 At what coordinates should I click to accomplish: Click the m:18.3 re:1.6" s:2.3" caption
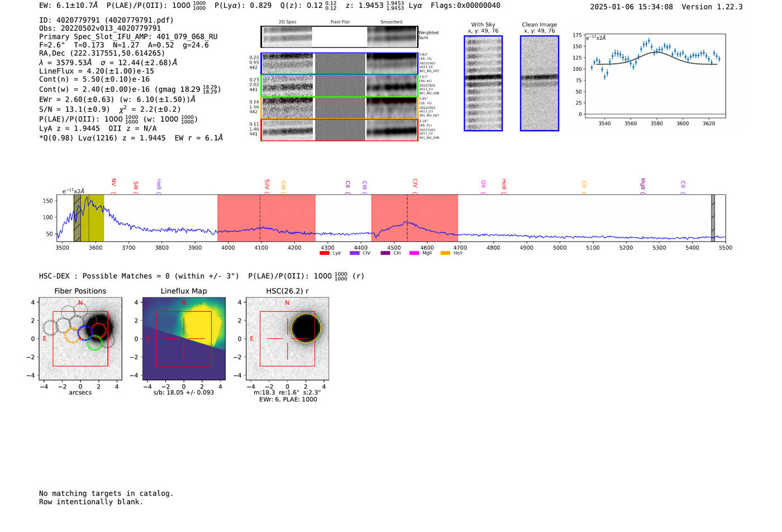coord(287,392)
